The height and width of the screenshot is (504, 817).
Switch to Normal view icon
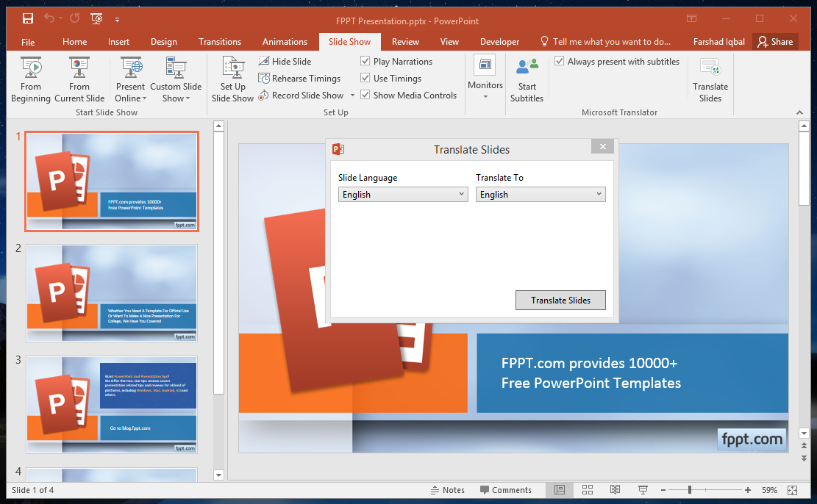point(560,490)
